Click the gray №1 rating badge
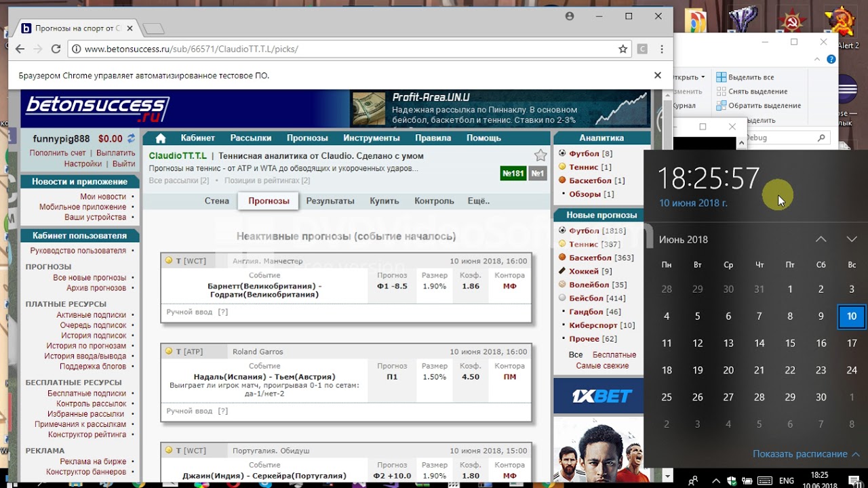868x488 pixels. [537, 174]
